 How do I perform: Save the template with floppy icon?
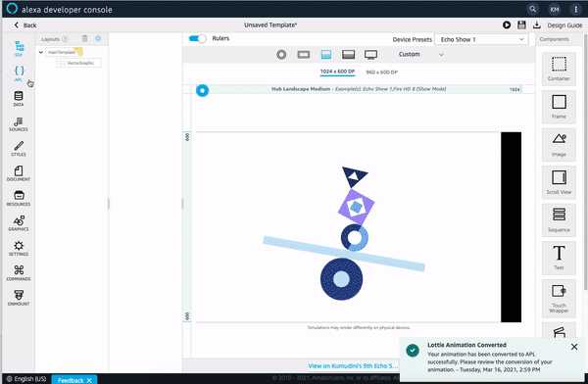[521, 25]
